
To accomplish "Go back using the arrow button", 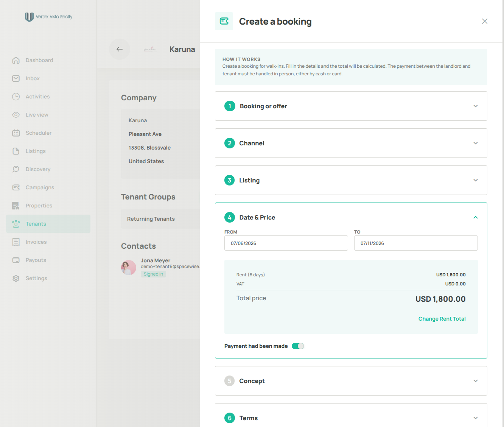I will point(120,49).
